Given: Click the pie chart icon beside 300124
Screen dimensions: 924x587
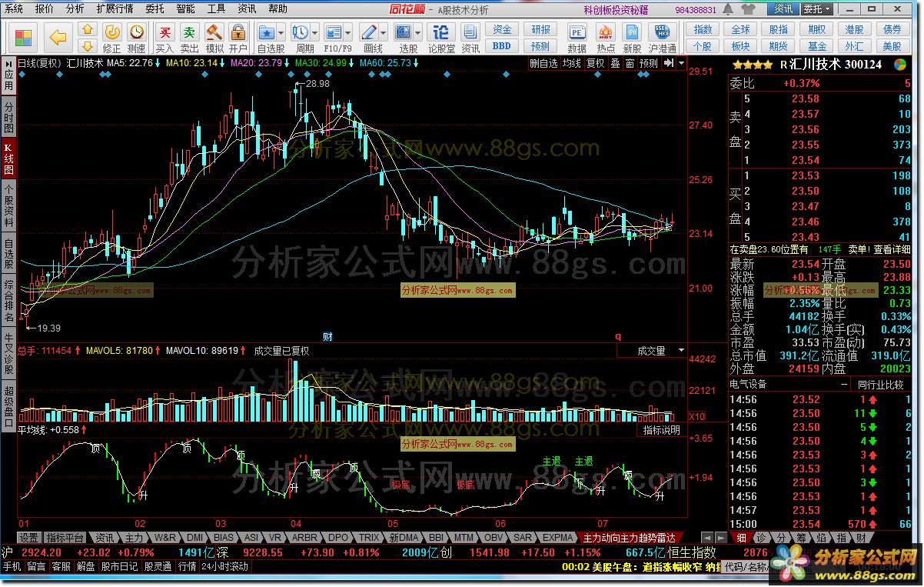Looking at the screenshot, I should coord(900,65).
